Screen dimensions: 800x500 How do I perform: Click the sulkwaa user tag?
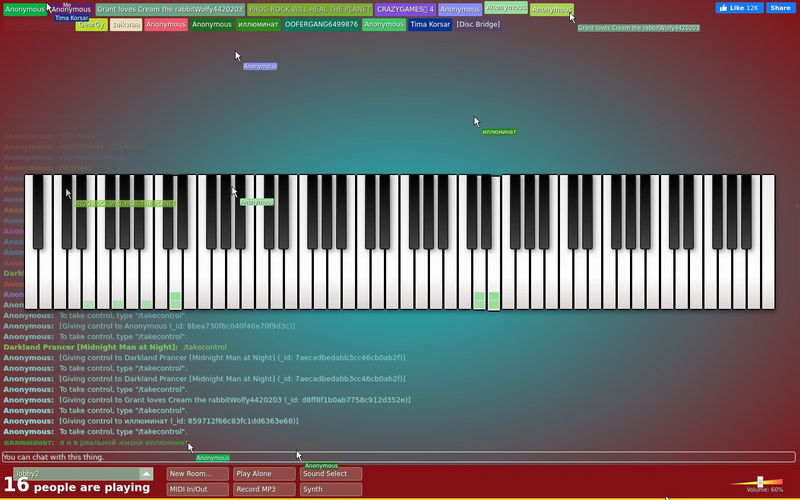tap(126, 24)
